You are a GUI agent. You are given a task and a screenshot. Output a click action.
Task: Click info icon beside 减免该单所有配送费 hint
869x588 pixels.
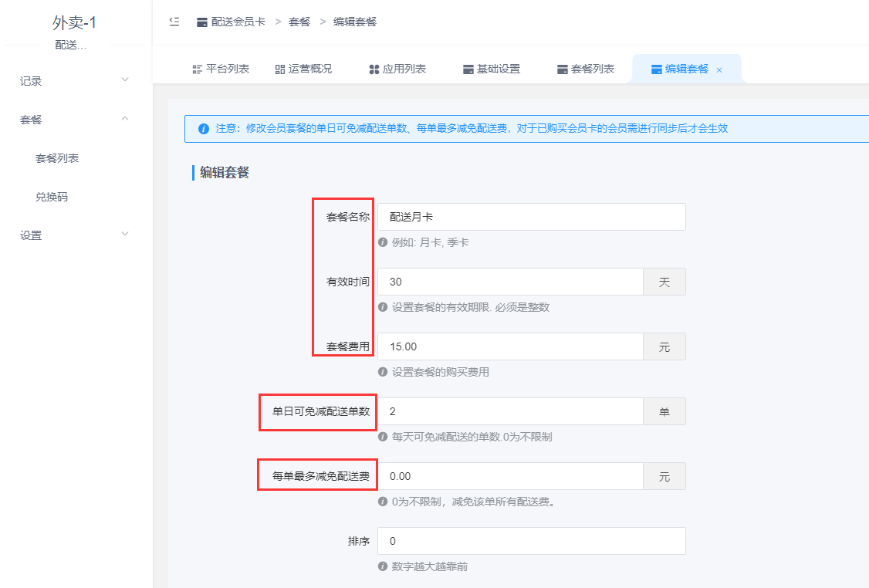[x=382, y=502]
